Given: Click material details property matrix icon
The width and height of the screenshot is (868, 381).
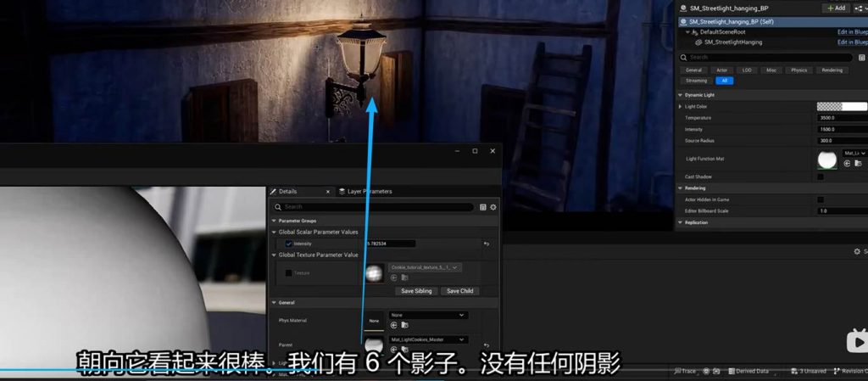Looking at the screenshot, I should coord(483,206).
